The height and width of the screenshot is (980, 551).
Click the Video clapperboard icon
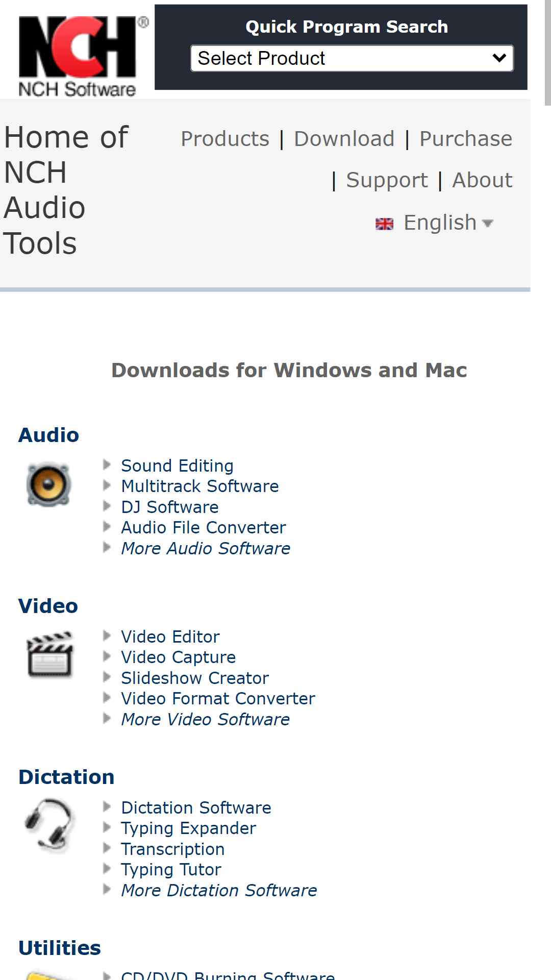49,654
